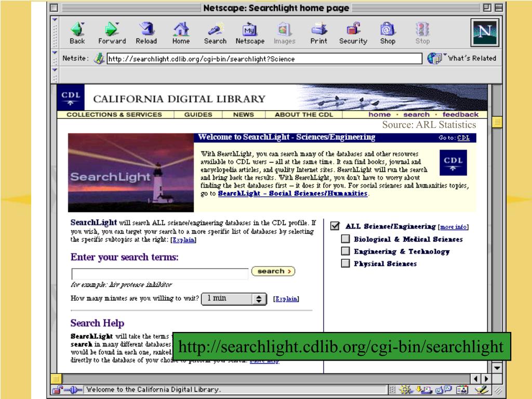532x399 pixels.
Task: Open the Guides nav item
Action: tap(198, 115)
